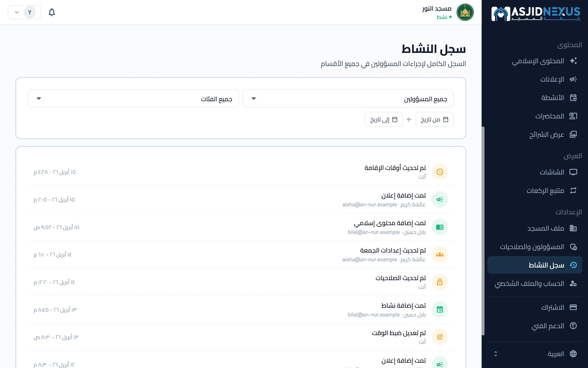Click the الدعم الفني support icon
The width and height of the screenshot is (588, 368).
[x=573, y=326]
